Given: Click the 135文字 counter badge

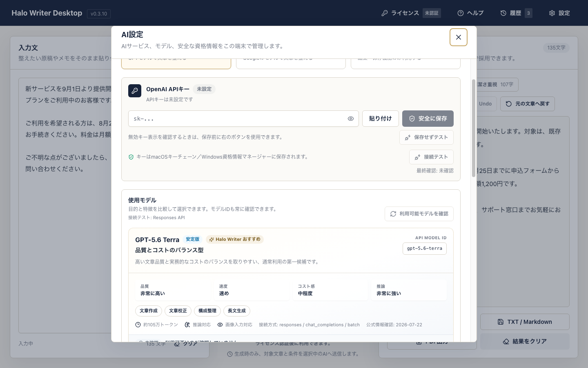Looking at the screenshot, I should pos(556,48).
